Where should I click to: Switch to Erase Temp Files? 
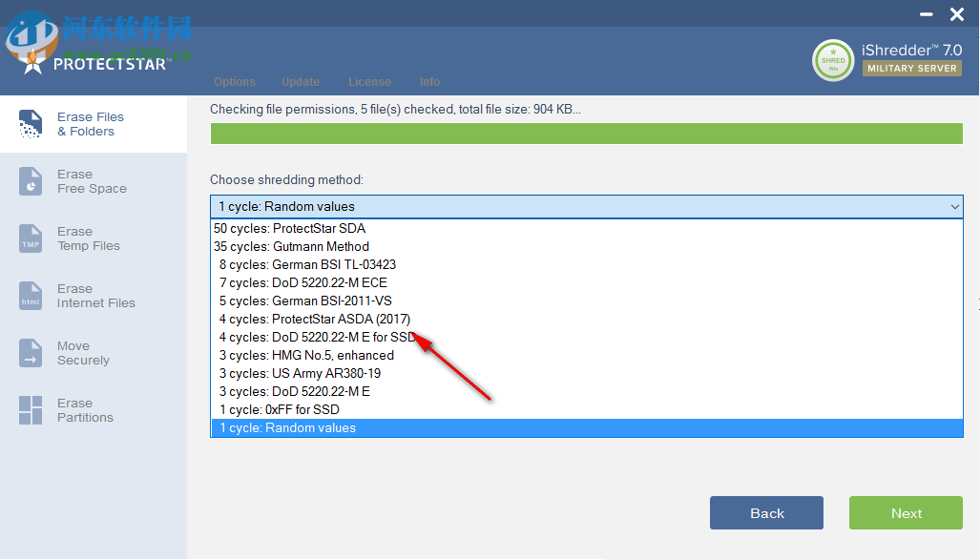click(94, 239)
